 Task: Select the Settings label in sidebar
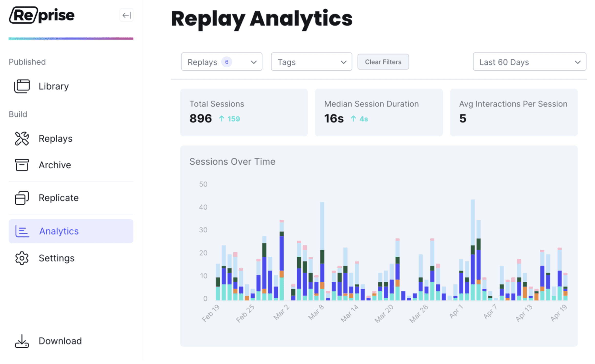point(56,258)
